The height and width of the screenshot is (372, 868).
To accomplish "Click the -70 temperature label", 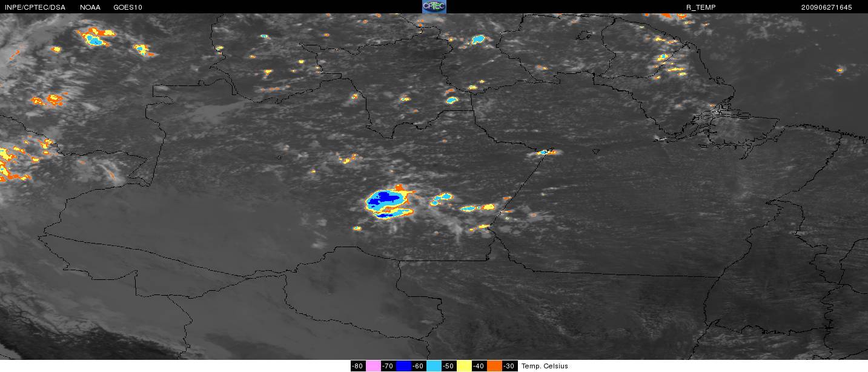I will pos(388,366).
